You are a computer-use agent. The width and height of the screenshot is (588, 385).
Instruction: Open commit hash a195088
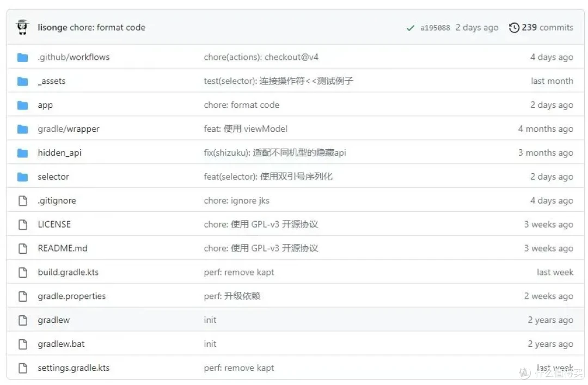[435, 28]
